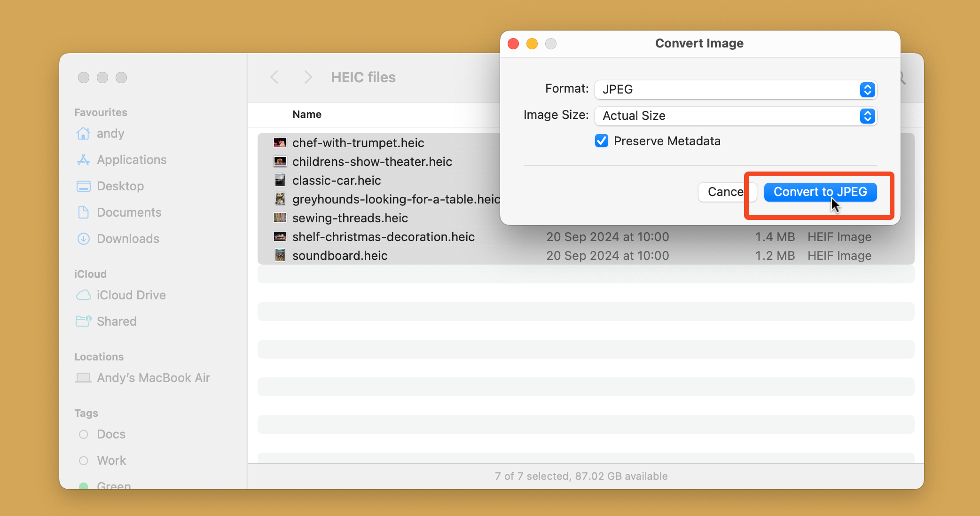Go back using Finder back chevron
Image resolution: width=980 pixels, height=516 pixels.
point(274,77)
